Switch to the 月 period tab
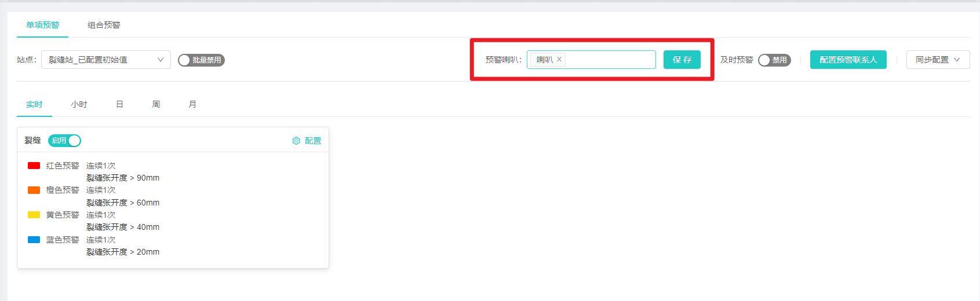Screen dimensions: 980x301 (192, 104)
